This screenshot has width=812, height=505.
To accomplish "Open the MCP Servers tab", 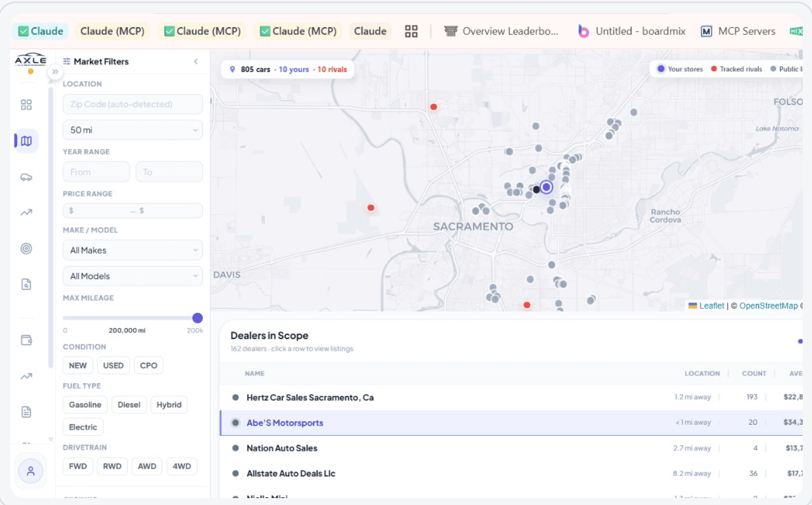I will click(x=738, y=31).
